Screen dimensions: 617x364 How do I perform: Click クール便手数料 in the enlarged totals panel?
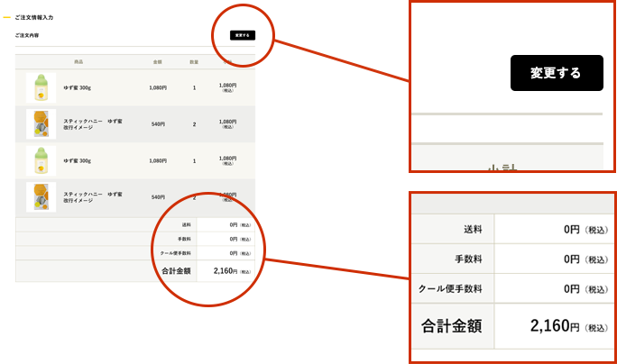(x=451, y=289)
